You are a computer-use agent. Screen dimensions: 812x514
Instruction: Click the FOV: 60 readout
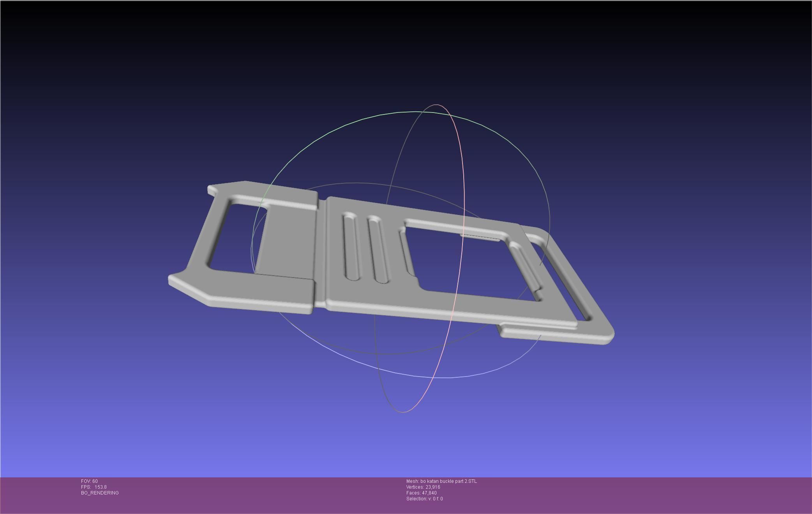click(89, 481)
